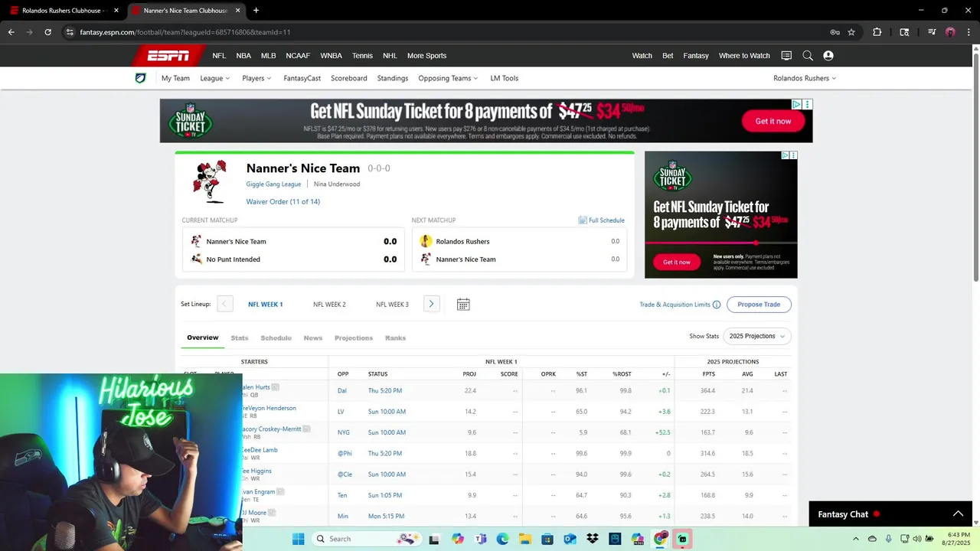Bookmark this page with the star icon

851,32
